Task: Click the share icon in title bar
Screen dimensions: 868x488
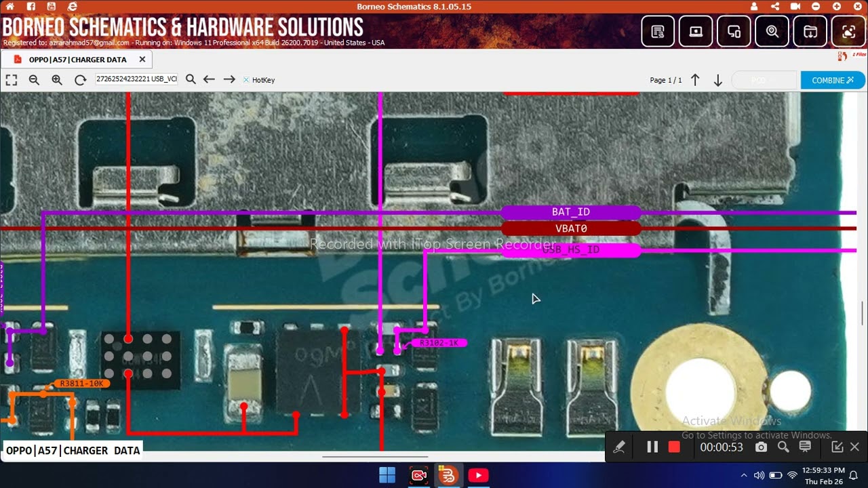Action: [775, 6]
